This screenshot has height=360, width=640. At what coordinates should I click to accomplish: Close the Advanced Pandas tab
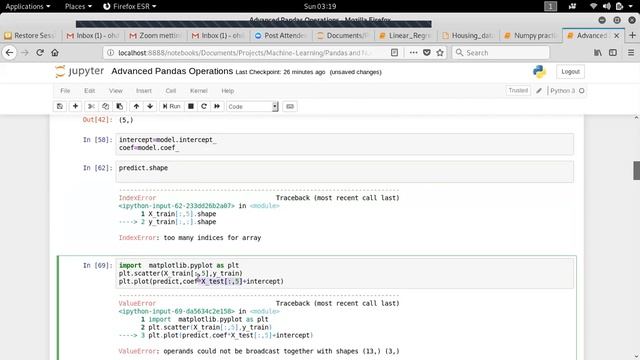pyautogui.click(x=617, y=36)
